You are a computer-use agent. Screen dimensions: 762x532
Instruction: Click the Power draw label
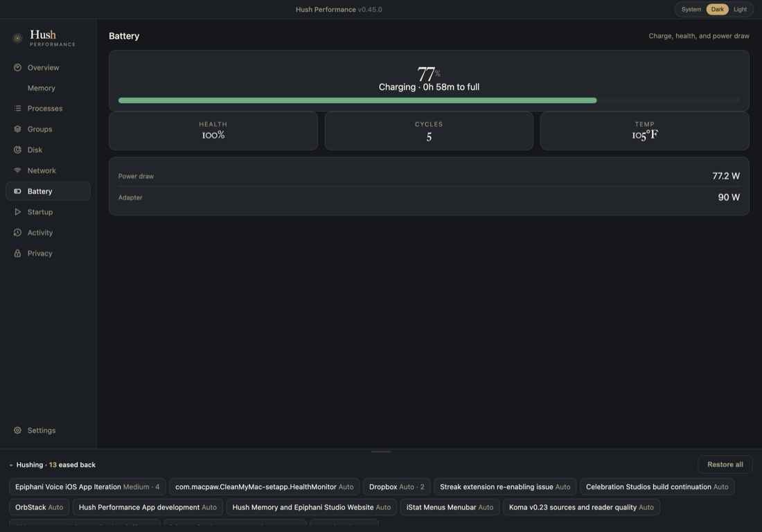[136, 177]
